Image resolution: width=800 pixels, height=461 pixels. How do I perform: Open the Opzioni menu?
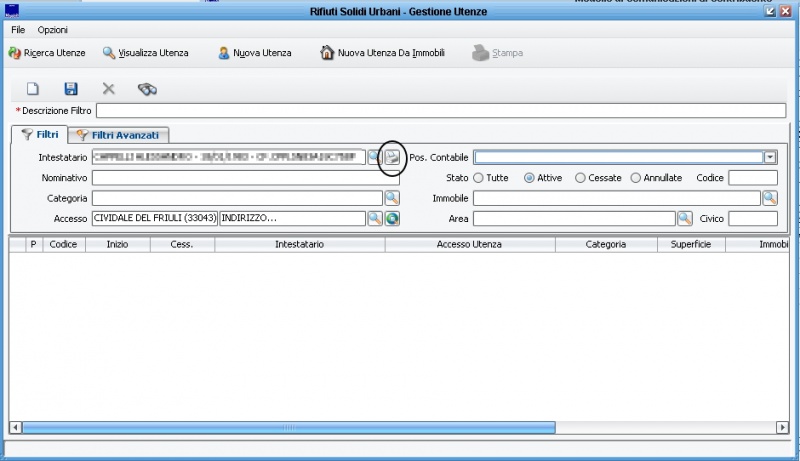(x=53, y=30)
